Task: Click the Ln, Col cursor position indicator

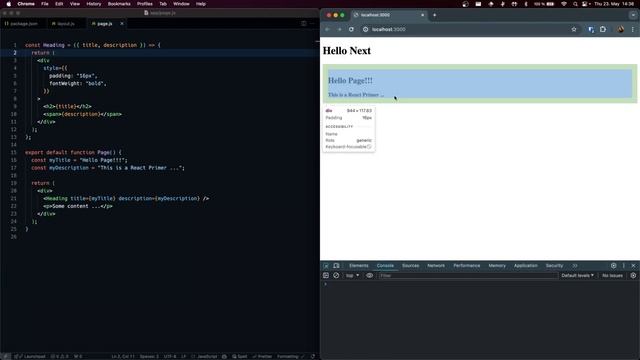Action: (x=123, y=356)
